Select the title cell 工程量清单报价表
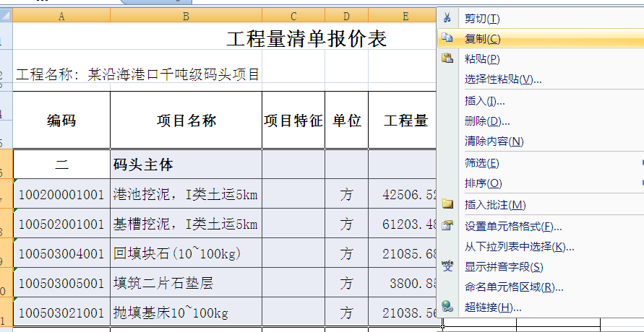The image size is (644, 332). pos(306,39)
